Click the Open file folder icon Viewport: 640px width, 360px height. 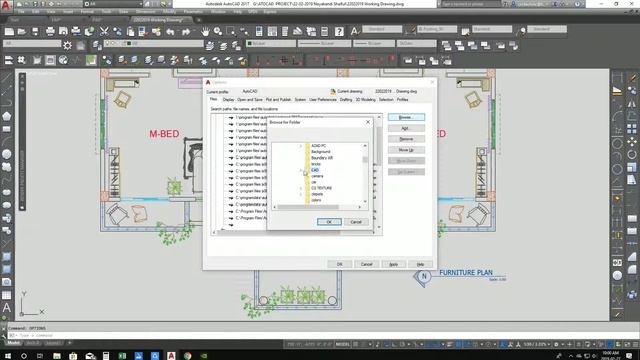22,31
